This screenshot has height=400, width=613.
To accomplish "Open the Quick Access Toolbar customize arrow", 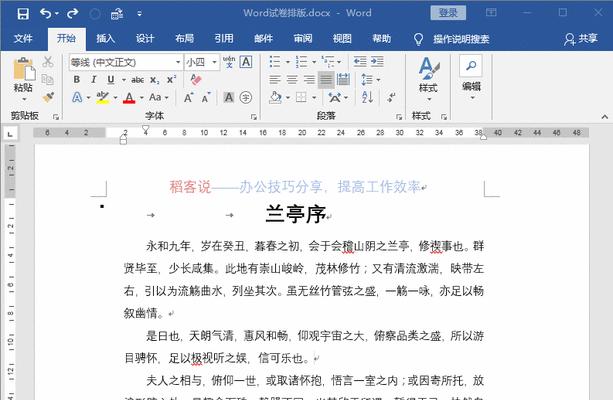I will [140, 14].
